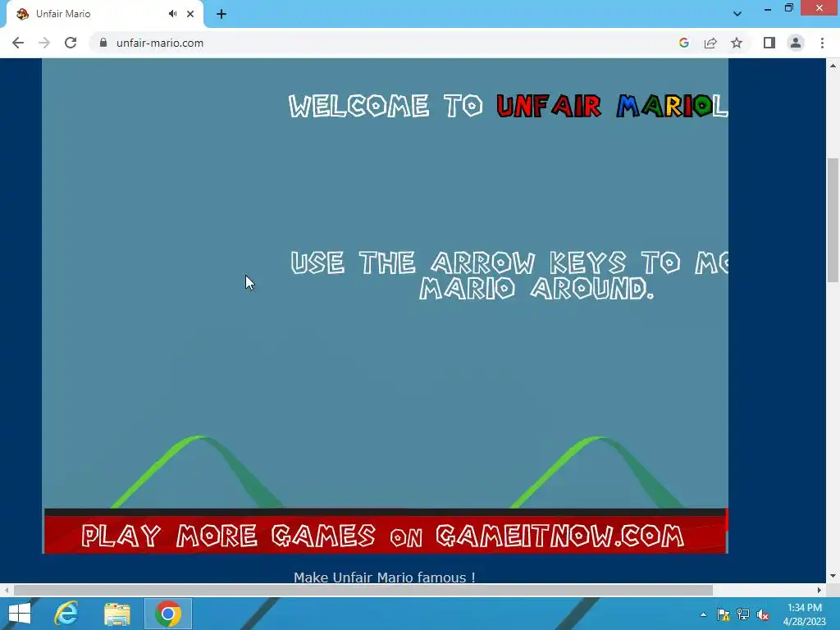Share this page using the share icon
The height and width of the screenshot is (630, 840).
(710, 43)
